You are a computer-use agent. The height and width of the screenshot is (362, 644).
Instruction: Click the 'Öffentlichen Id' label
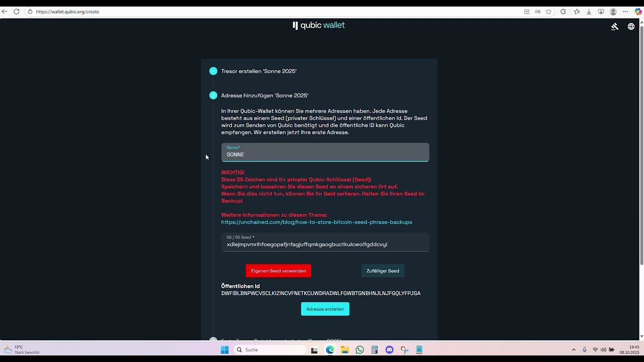point(240,286)
